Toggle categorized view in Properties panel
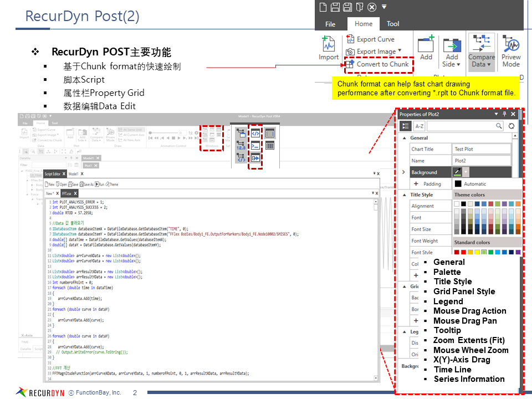532x399 pixels. tap(405, 126)
